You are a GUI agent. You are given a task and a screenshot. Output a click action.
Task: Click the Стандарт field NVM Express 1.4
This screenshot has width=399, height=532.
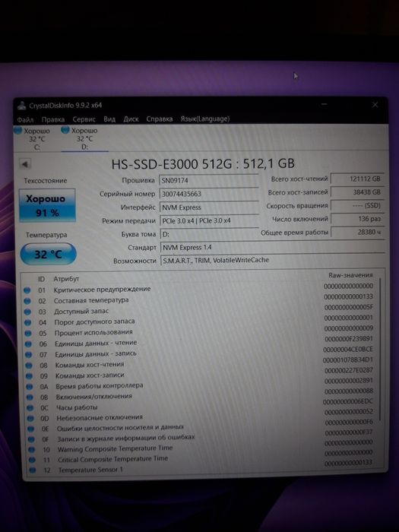coord(272,247)
